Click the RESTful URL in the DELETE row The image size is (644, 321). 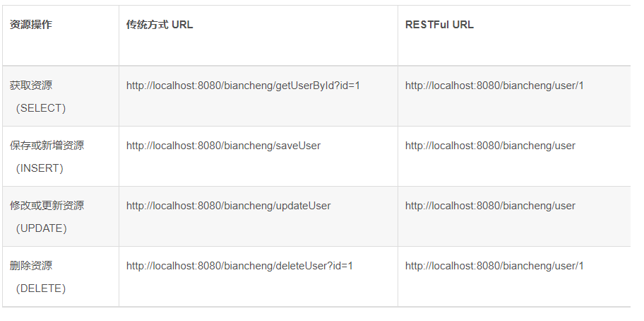point(494,266)
